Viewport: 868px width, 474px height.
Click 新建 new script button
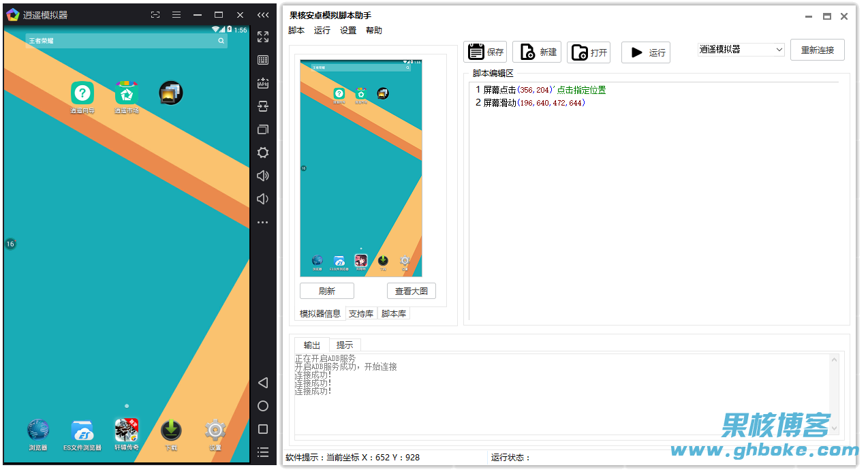click(537, 52)
